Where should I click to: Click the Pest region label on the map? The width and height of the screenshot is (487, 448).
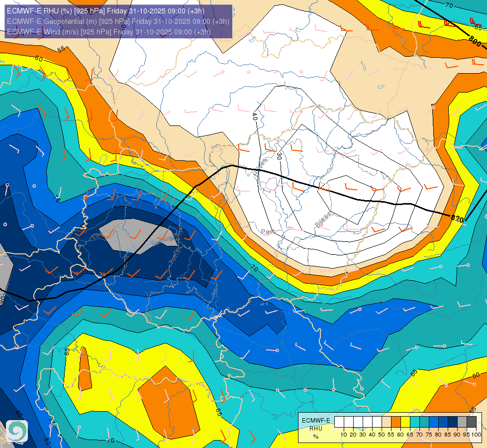pos(268,232)
